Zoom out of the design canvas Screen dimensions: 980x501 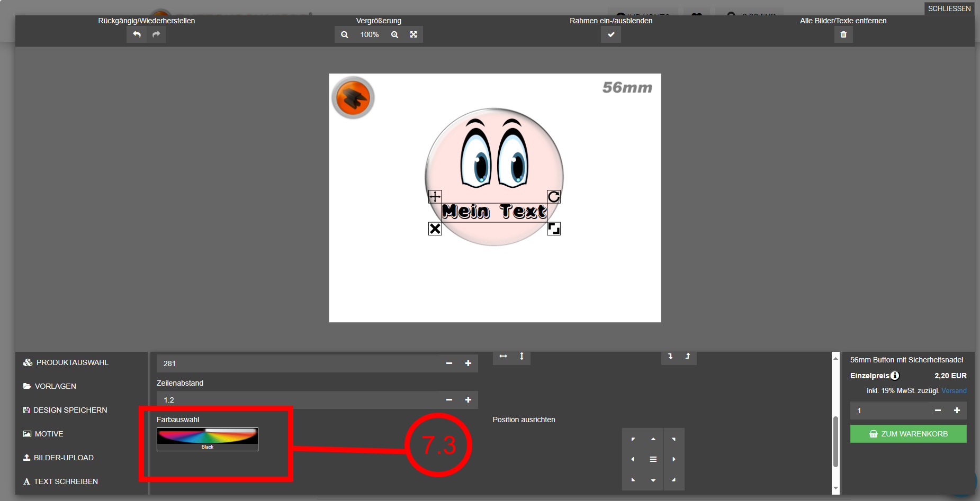point(344,34)
